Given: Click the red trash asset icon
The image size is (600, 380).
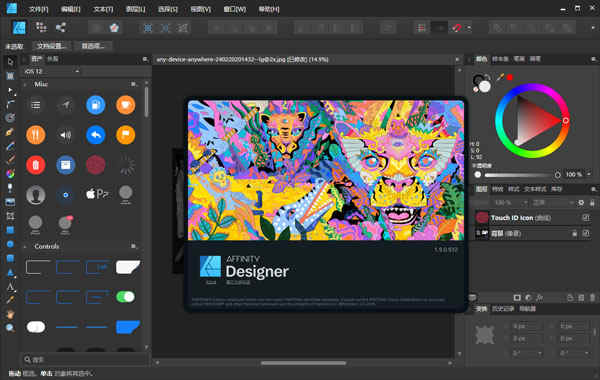Looking at the screenshot, I should 36,165.
